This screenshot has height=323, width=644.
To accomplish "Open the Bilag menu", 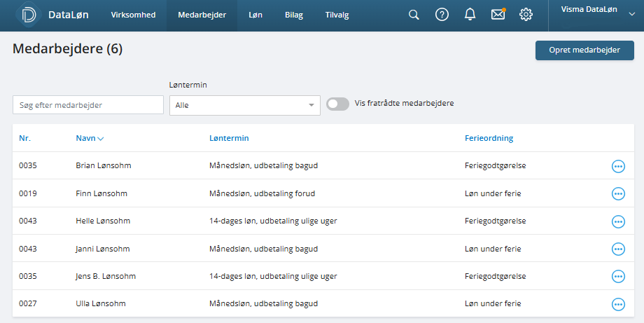I will [x=294, y=15].
